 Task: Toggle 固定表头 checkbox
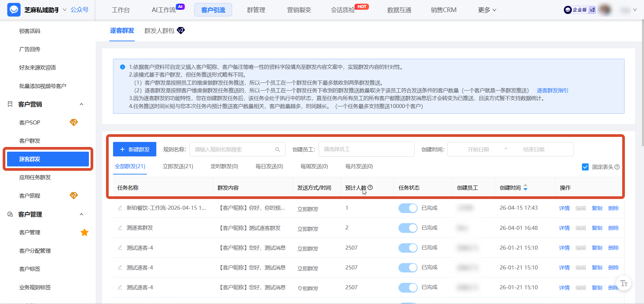point(585,167)
